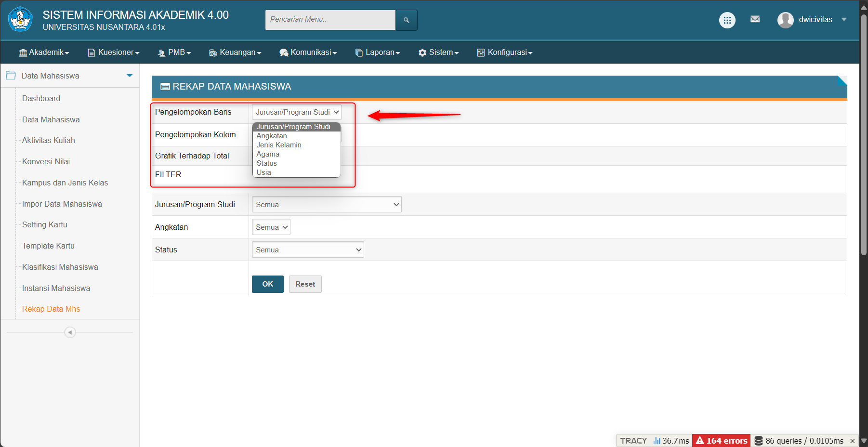
Task: Click the university logo
Action: click(x=20, y=19)
